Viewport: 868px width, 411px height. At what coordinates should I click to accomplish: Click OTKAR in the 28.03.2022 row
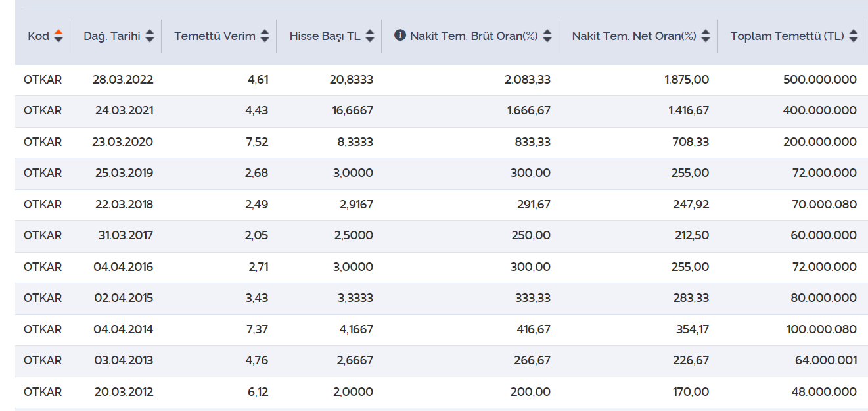[43, 80]
